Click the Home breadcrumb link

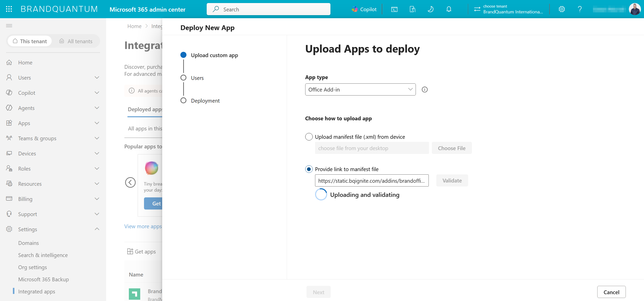pos(134,26)
